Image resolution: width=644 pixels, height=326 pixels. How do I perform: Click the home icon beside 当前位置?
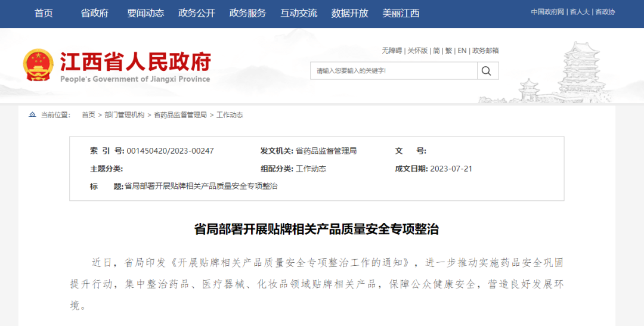point(32,115)
